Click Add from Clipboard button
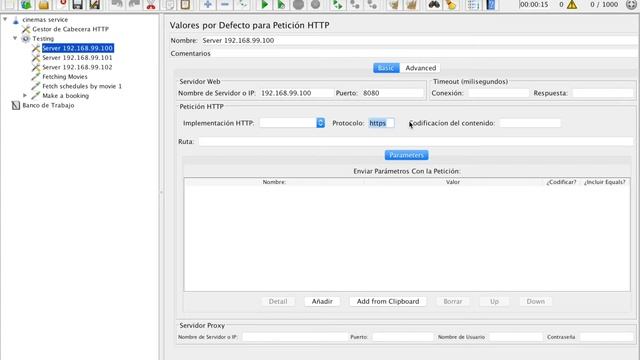Image resolution: width=640 pixels, height=360 pixels. 388,301
